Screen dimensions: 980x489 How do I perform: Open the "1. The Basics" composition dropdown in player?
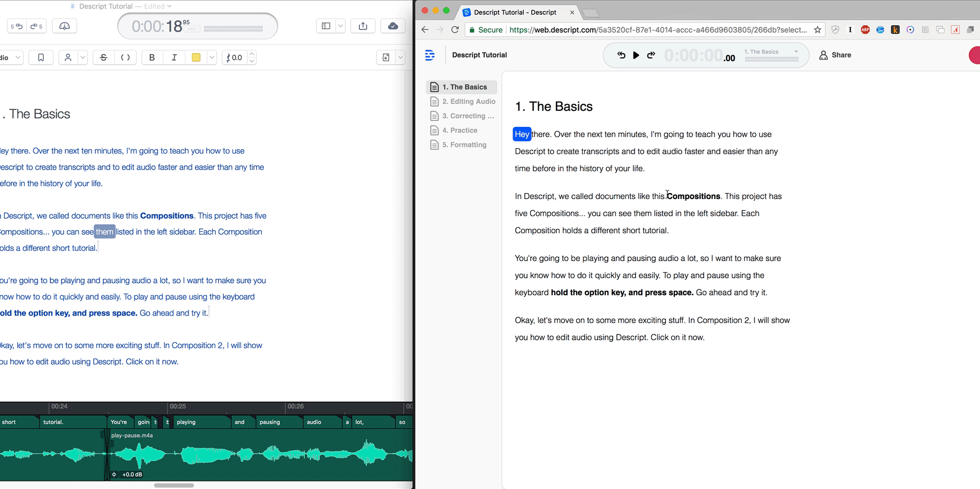pos(771,52)
